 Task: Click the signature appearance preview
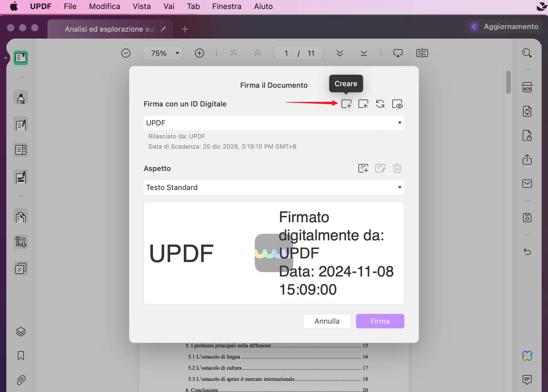point(274,253)
